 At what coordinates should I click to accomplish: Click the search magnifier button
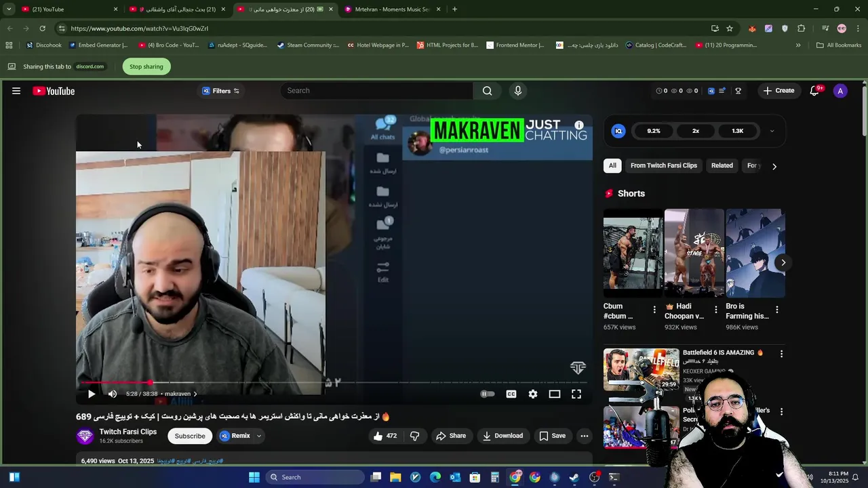[487, 91]
